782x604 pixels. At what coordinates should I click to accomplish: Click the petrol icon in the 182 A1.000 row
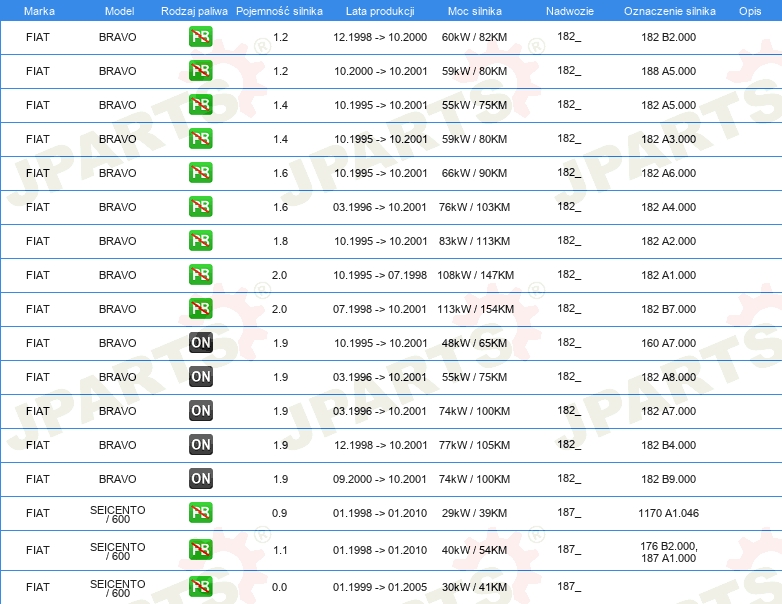200,274
